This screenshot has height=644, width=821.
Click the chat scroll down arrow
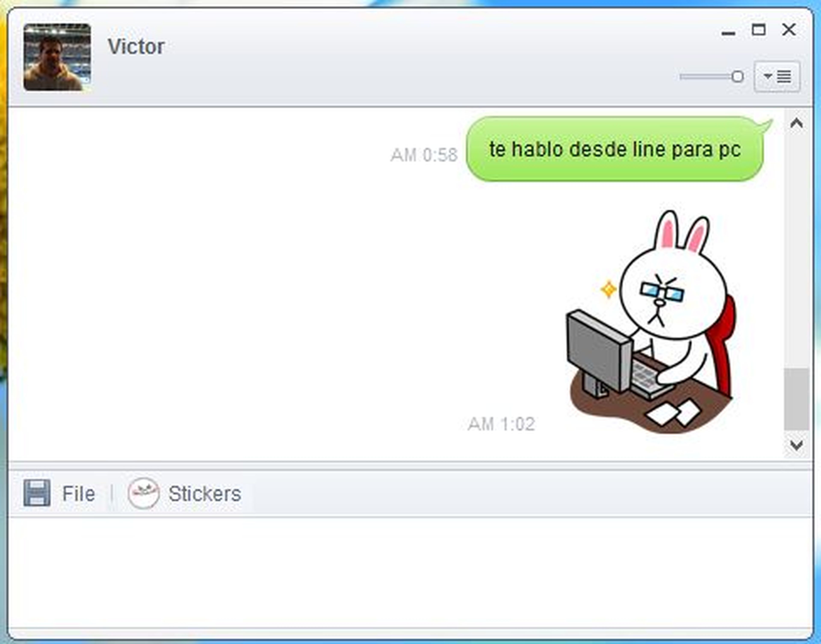click(x=796, y=445)
